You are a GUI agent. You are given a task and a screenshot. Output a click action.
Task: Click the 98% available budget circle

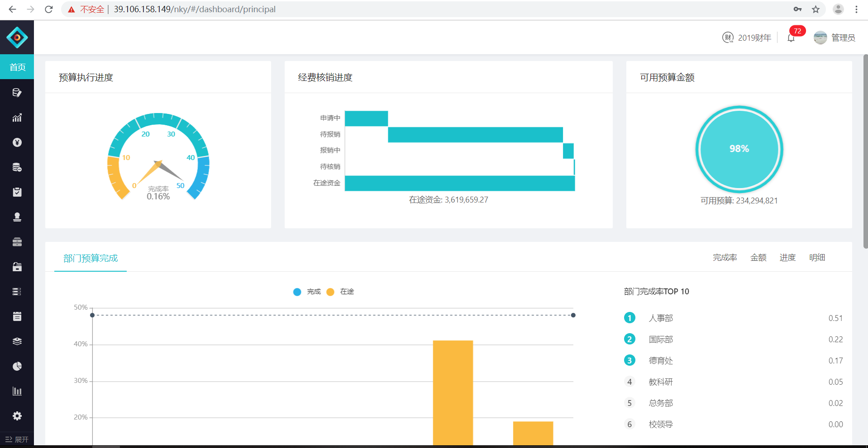(739, 149)
